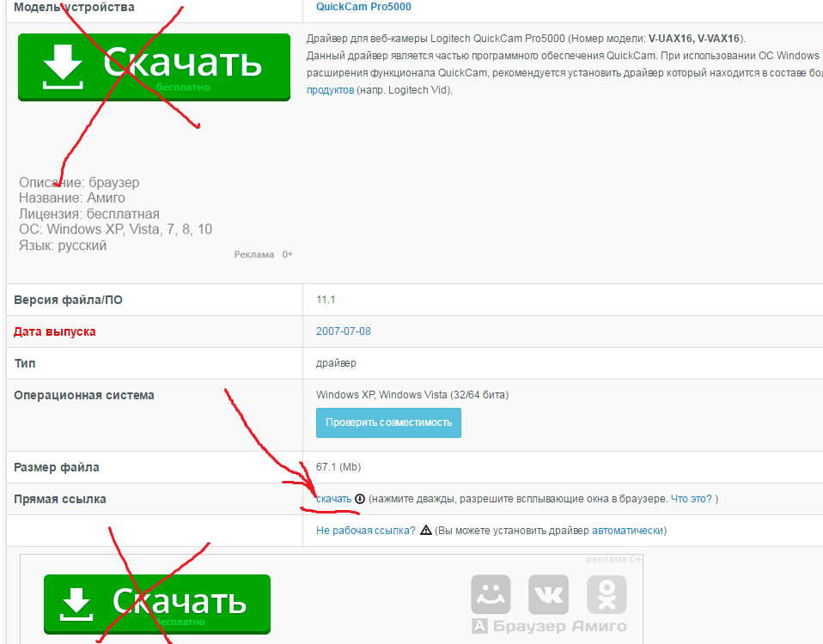Click the драйвер type value

pyautogui.click(x=336, y=363)
